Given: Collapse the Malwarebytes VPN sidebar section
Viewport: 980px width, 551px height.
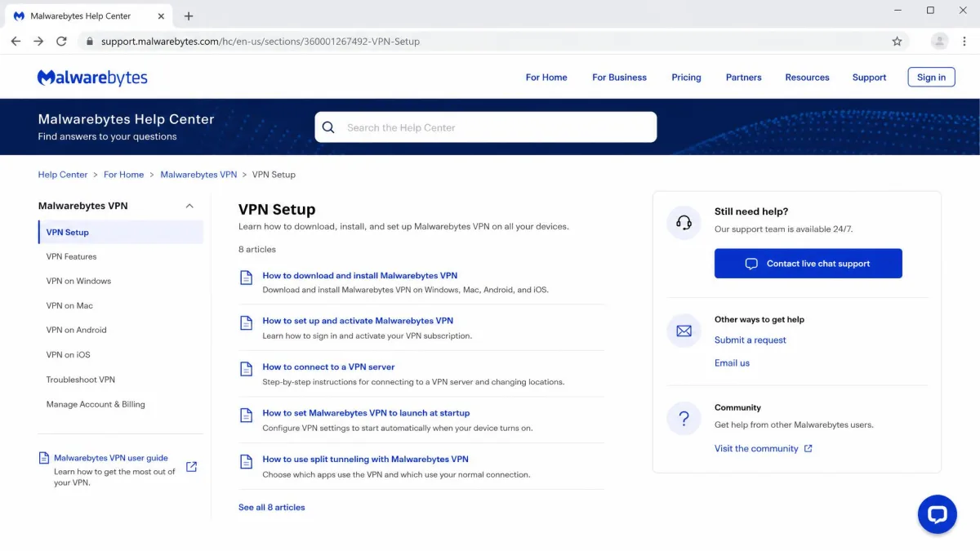Looking at the screenshot, I should coord(189,206).
